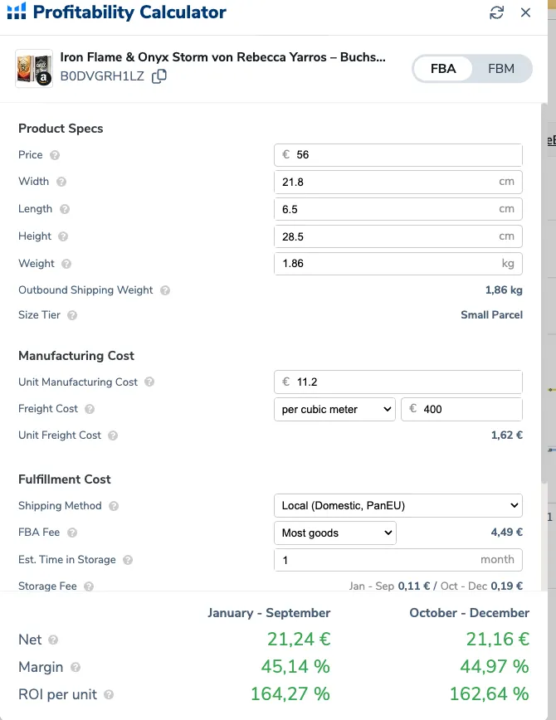Copy ASIN B0DVGRH1LZ with copy icon
The image size is (556, 720).
click(x=159, y=76)
